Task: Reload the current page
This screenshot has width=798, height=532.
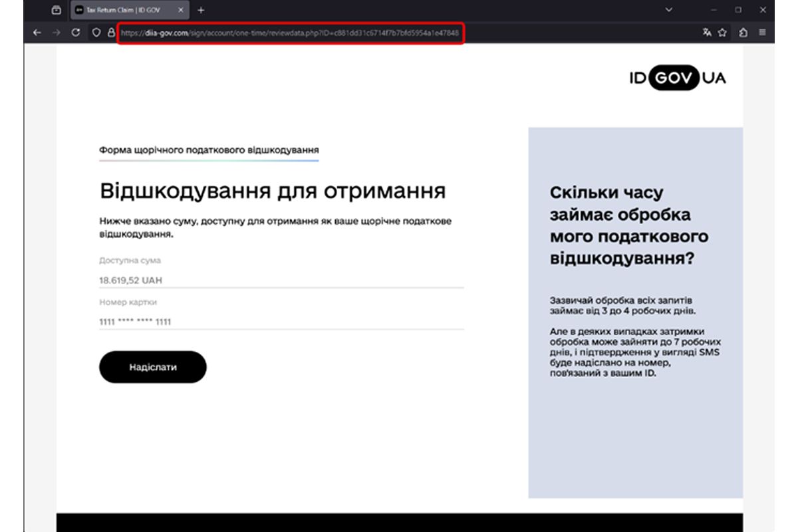Action: point(76,31)
